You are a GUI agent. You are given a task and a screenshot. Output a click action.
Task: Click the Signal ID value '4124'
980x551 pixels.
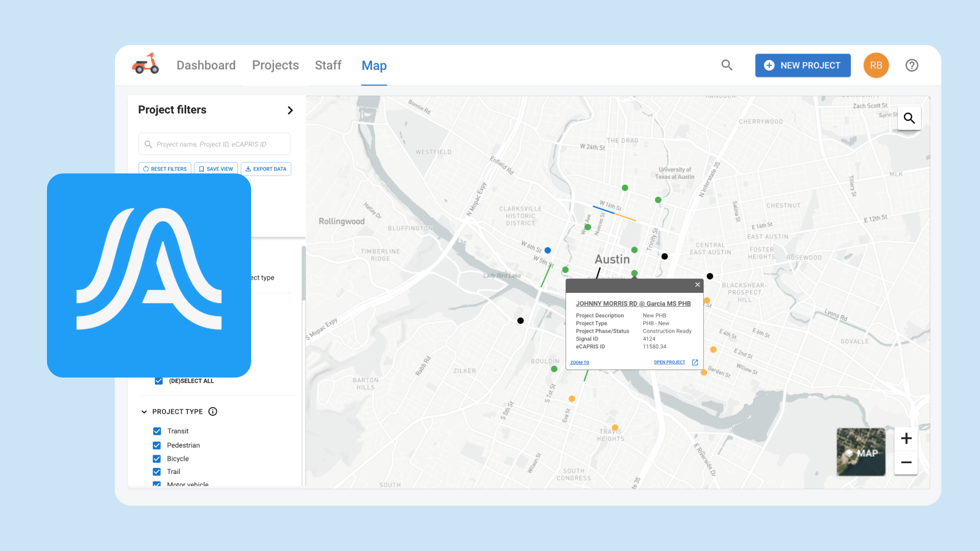coord(649,339)
